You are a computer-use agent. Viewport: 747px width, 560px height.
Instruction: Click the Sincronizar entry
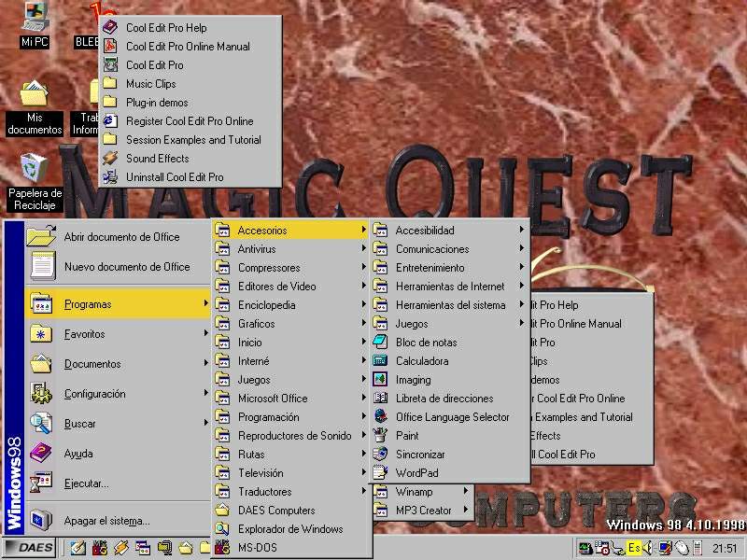[x=451, y=455]
